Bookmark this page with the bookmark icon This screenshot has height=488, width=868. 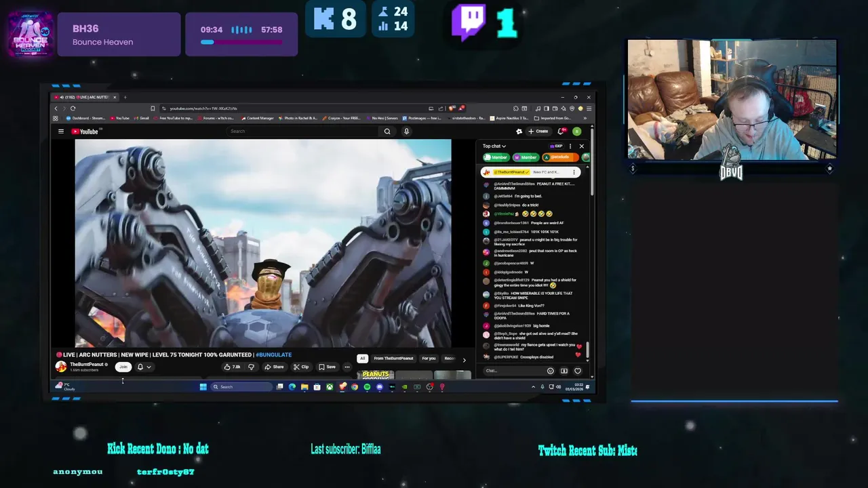tap(153, 108)
